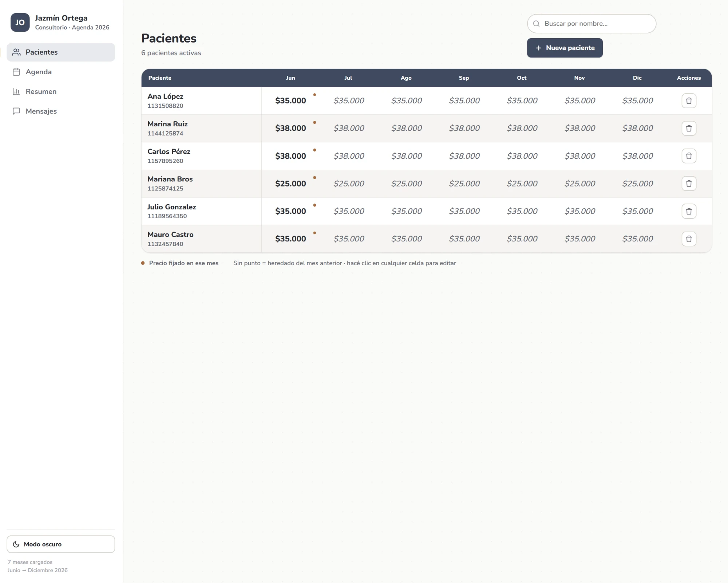Click the search magnifier icon
The image size is (728, 583).
[536, 24]
